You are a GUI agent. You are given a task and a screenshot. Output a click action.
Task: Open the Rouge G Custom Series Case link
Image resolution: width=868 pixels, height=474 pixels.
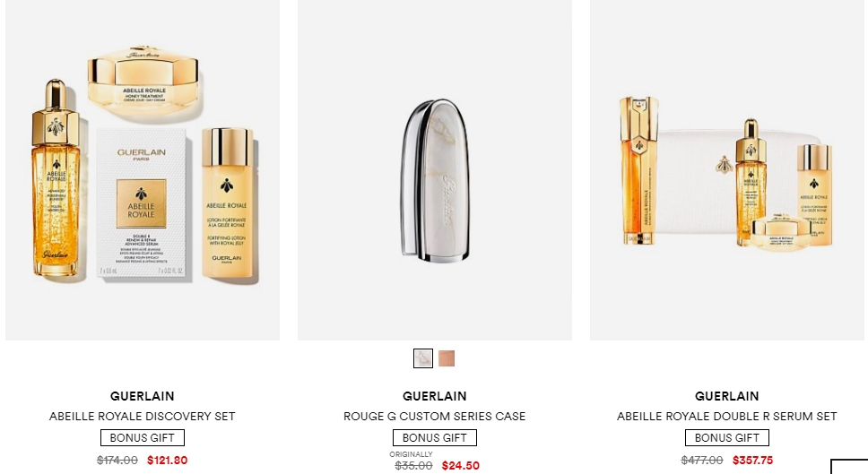435,416
